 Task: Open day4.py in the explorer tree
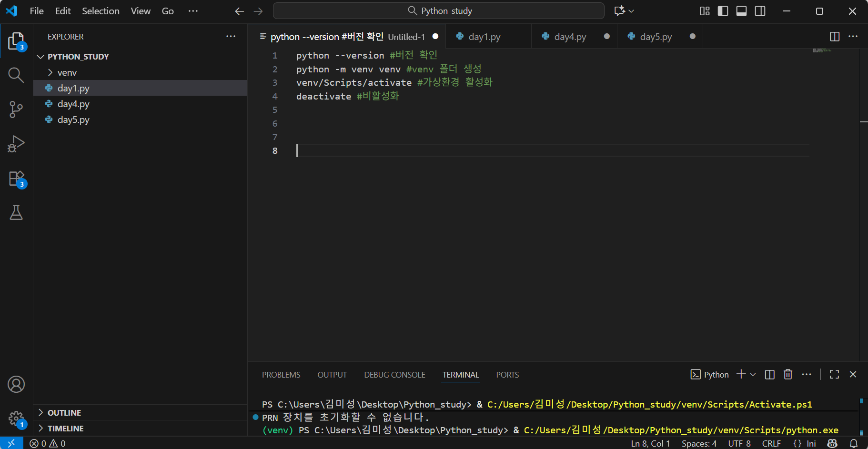(x=140, y=104)
